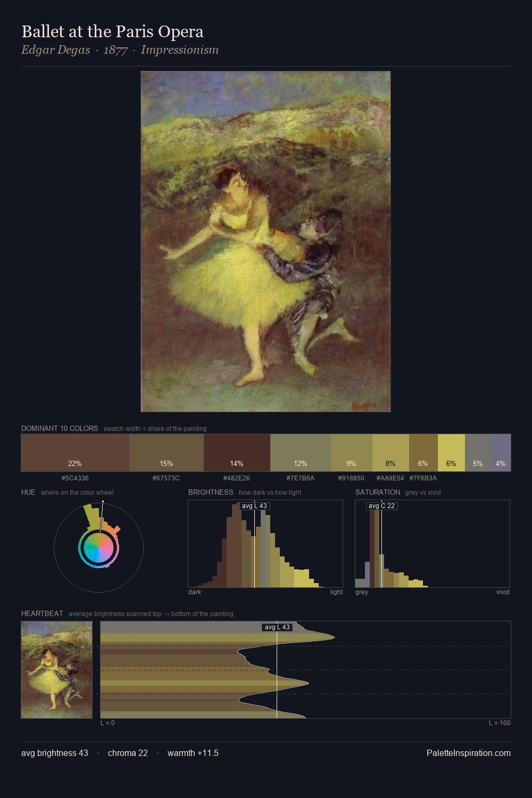Click the 'avg L 43' marker in heartbeat chart

277,627
